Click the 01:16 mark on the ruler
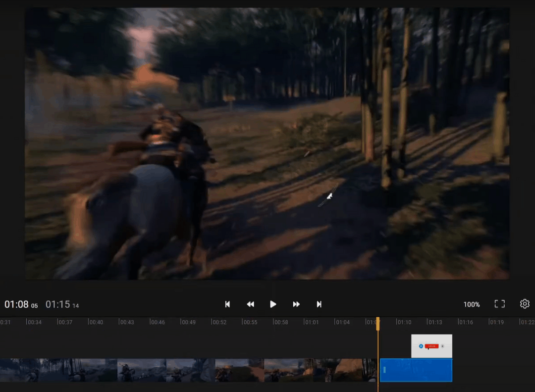Screen dimensions: 535x392 (x=466, y=322)
